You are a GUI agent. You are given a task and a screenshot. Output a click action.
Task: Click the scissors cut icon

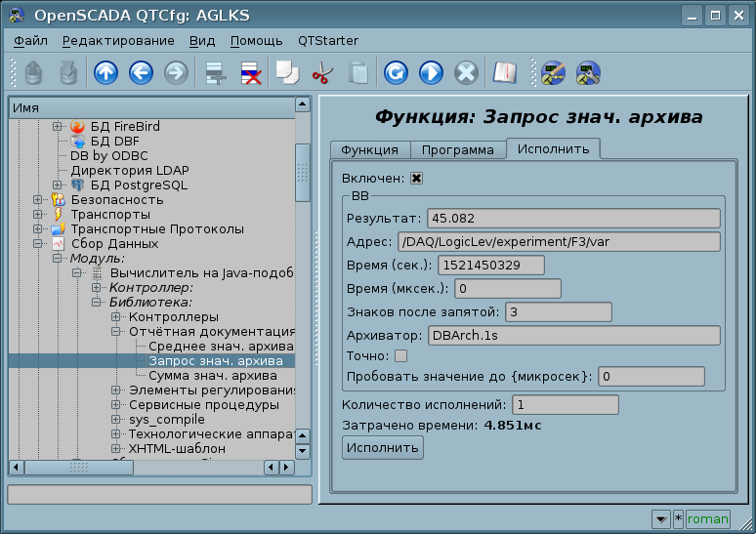pos(322,73)
